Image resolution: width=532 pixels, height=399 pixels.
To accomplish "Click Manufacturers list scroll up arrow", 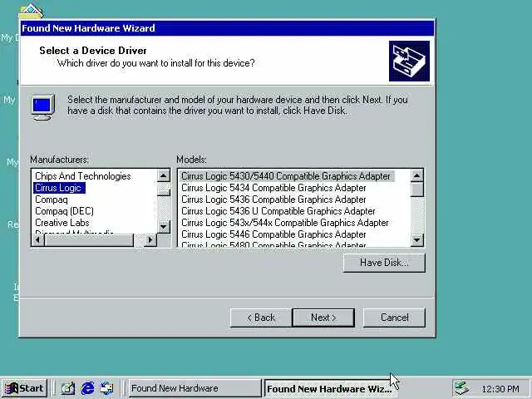I will (x=164, y=175).
